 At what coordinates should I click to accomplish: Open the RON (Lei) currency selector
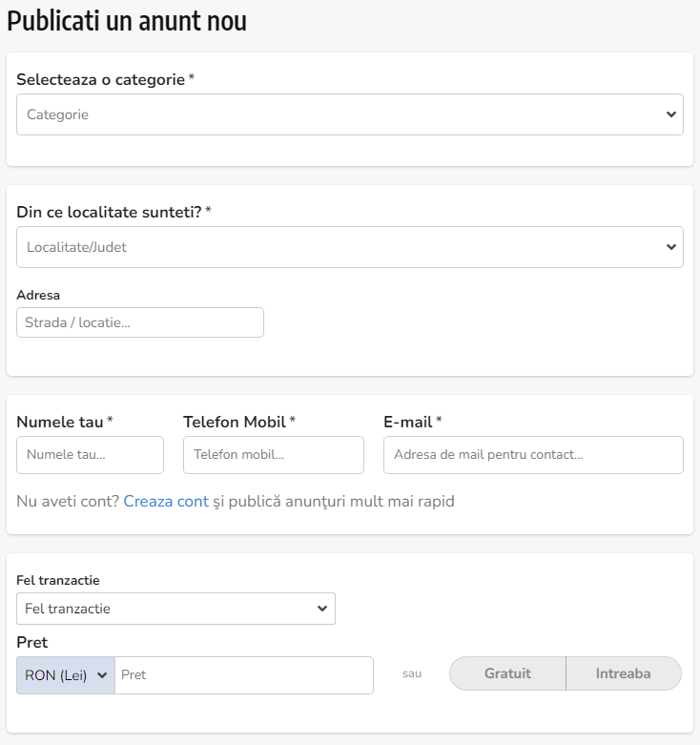[66, 675]
